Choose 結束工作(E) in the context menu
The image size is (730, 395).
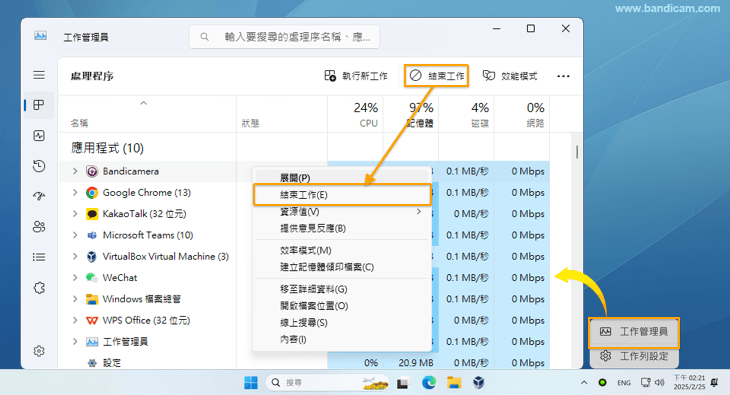click(x=342, y=195)
